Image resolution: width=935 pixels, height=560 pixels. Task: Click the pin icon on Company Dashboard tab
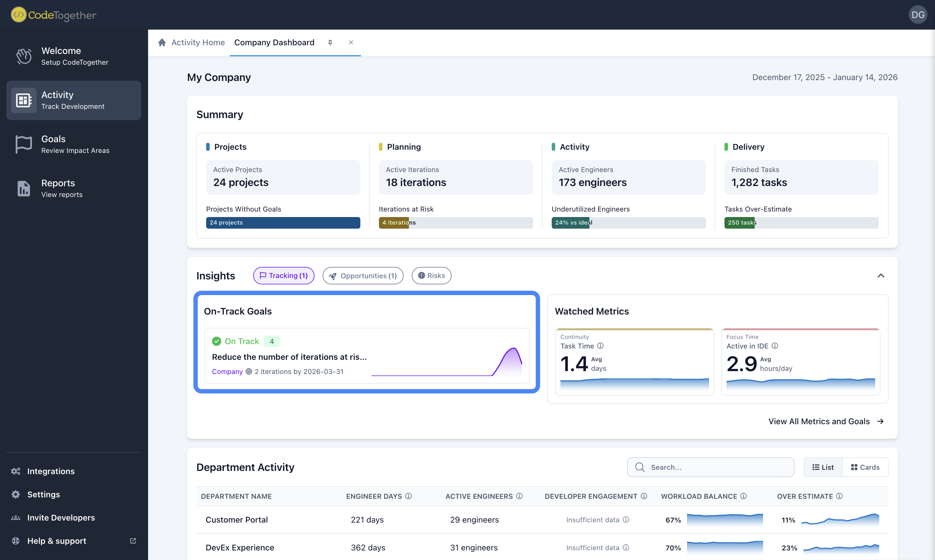(330, 42)
